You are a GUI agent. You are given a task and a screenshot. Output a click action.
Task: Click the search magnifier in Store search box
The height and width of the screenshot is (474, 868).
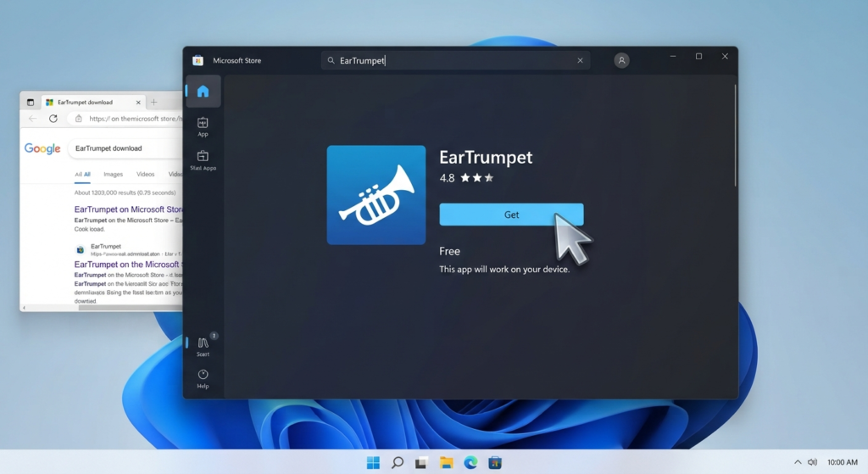[x=331, y=60]
